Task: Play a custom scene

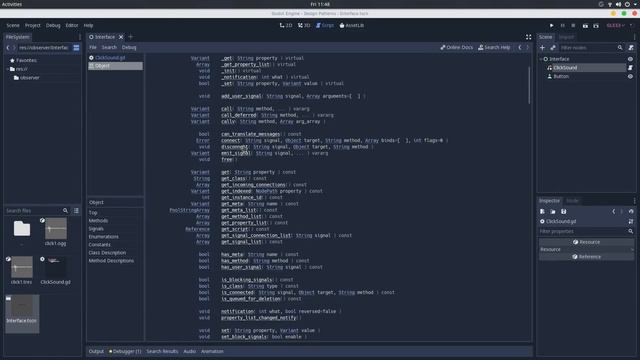Action: tap(596, 25)
